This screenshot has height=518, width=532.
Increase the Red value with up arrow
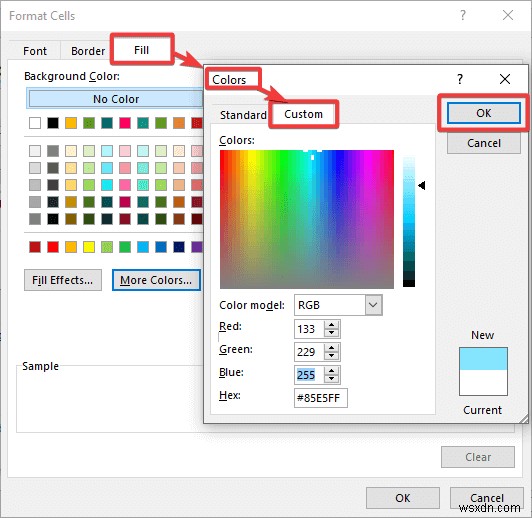tap(331, 325)
